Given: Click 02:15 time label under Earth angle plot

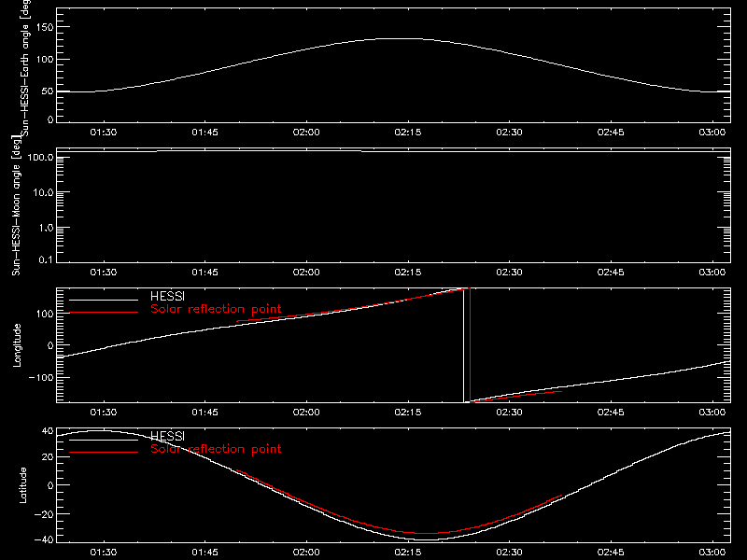Looking at the screenshot, I should pos(408,133).
